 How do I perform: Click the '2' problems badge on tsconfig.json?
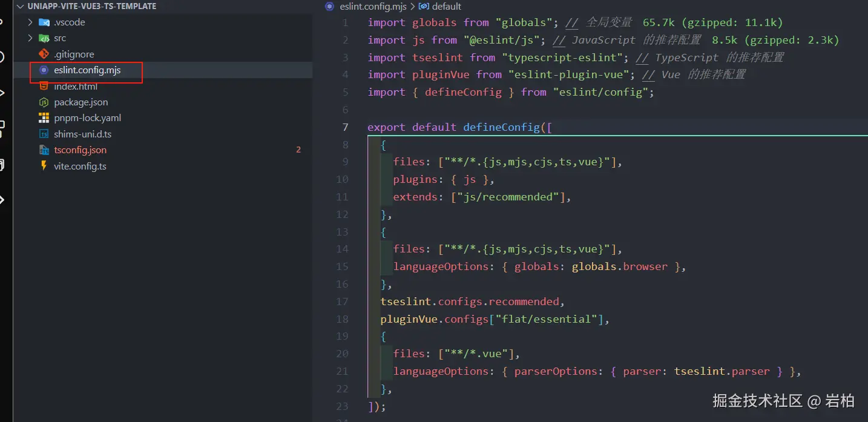[x=298, y=150]
